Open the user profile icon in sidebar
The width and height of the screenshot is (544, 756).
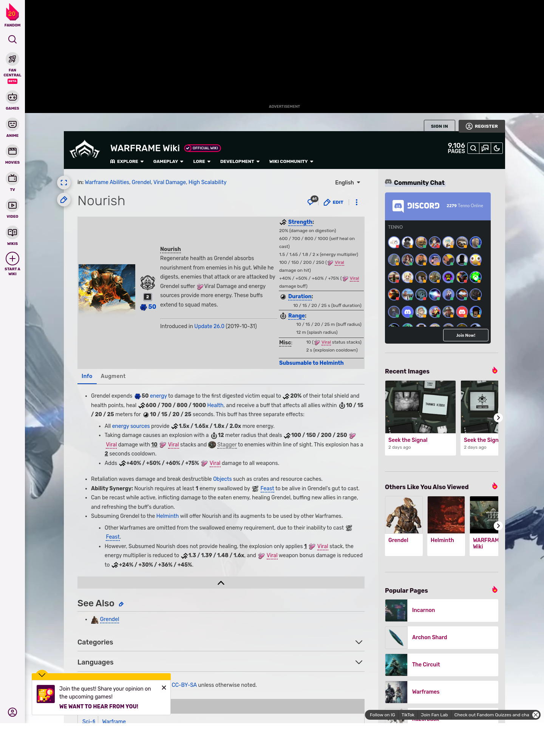[12, 712]
